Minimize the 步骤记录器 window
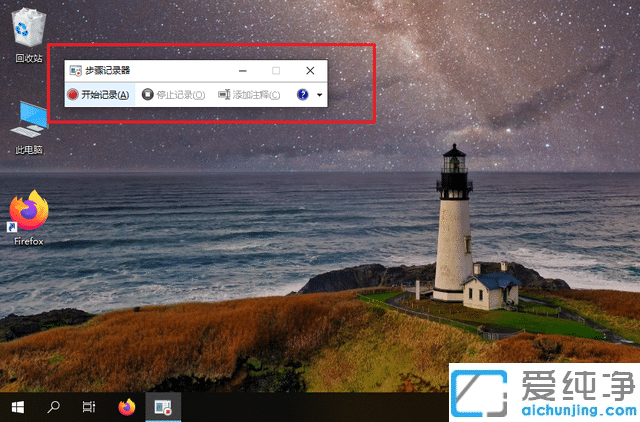Screen dimensions: 640x422 (x=242, y=71)
